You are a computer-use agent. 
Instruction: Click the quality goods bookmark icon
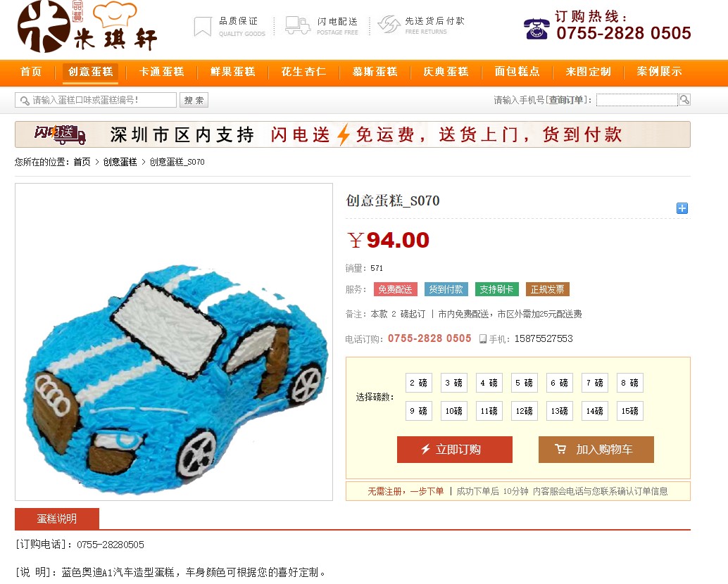click(x=203, y=27)
